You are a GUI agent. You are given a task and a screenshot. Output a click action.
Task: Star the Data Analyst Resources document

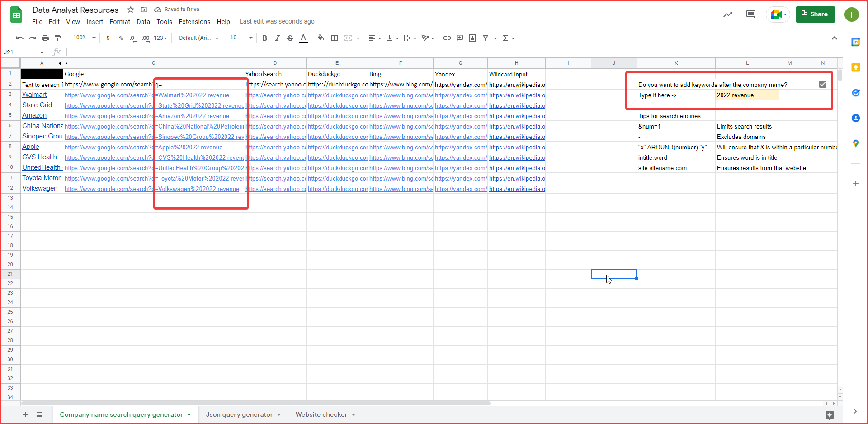pos(130,10)
